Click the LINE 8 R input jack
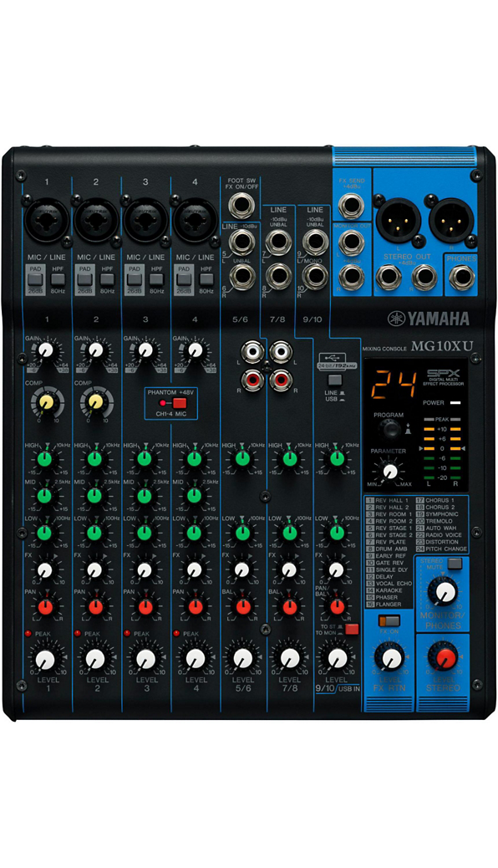This screenshot has width=498, height=868. tap(278, 278)
